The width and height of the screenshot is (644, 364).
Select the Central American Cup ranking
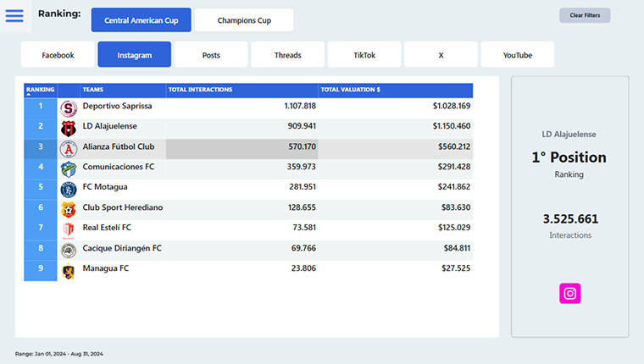click(142, 20)
